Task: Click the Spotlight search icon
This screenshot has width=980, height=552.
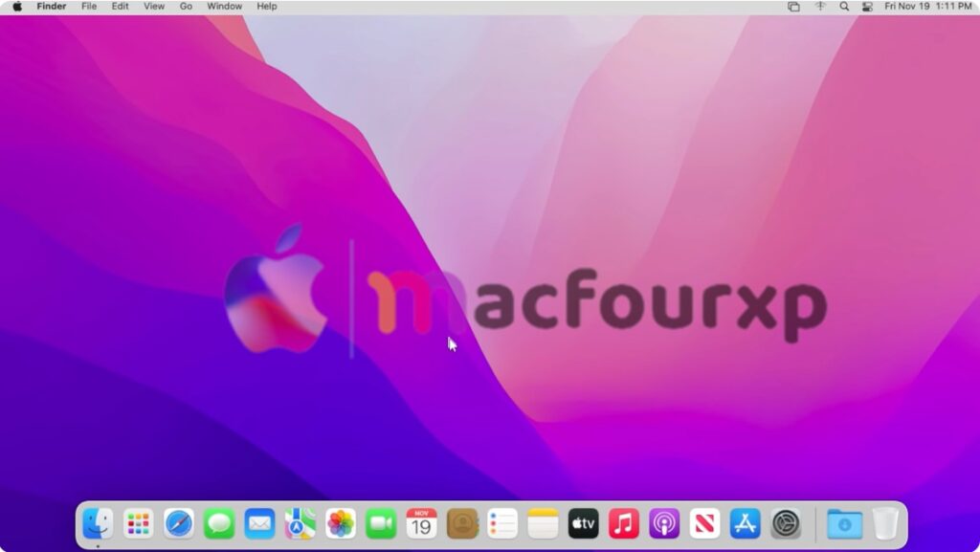Action: click(x=844, y=7)
